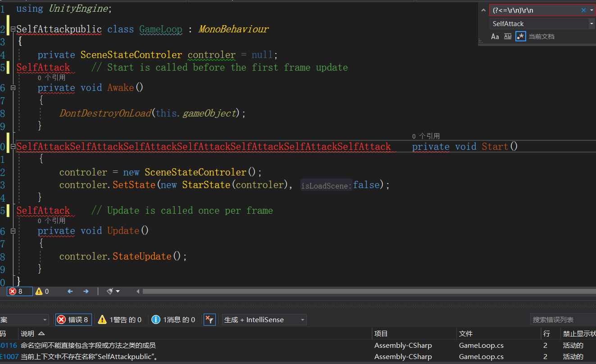Toggle match case (Aa) in Find panel
Screen dimensions: 596x364
pyautogui.click(x=495, y=36)
